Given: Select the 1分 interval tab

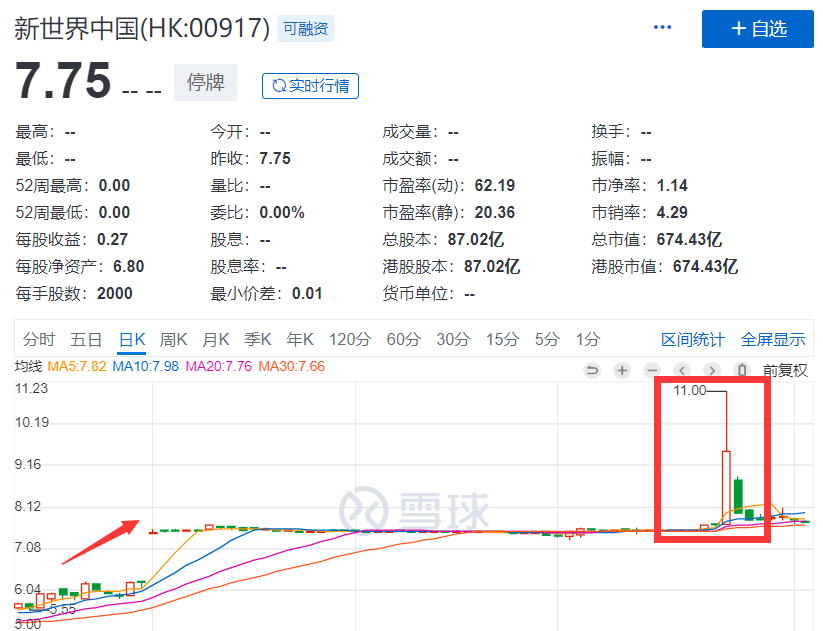Looking at the screenshot, I should click(588, 340).
